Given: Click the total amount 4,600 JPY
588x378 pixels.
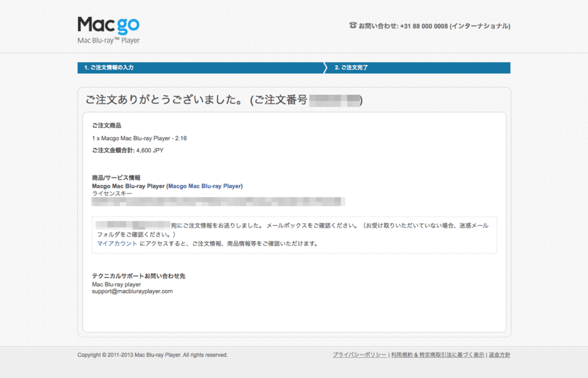Looking at the screenshot, I should [150, 151].
